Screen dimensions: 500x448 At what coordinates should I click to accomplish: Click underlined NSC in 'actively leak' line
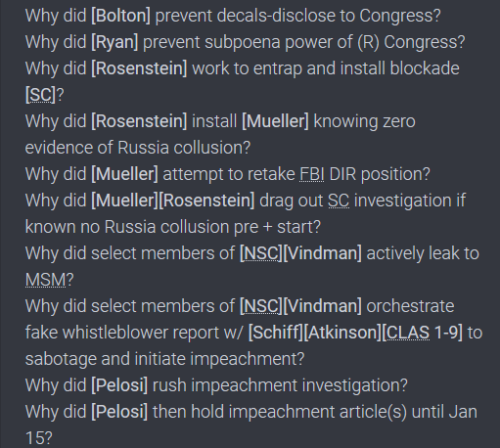(x=261, y=253)
